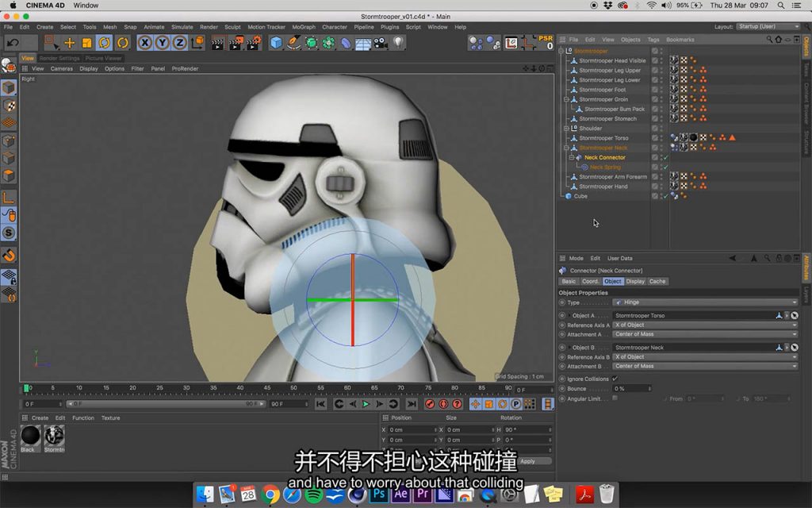
Task: Click Texture in Material Manager
Action: (110, 418)
